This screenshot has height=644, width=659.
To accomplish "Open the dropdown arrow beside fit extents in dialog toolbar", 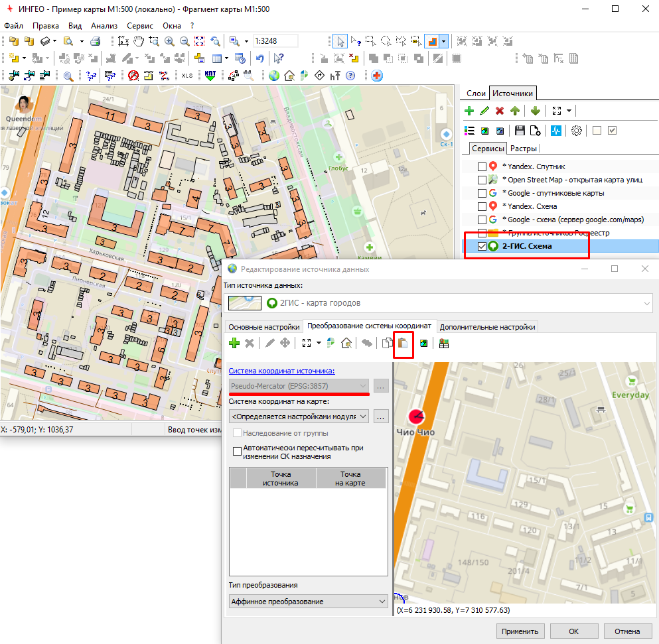I will pos(319,343).
